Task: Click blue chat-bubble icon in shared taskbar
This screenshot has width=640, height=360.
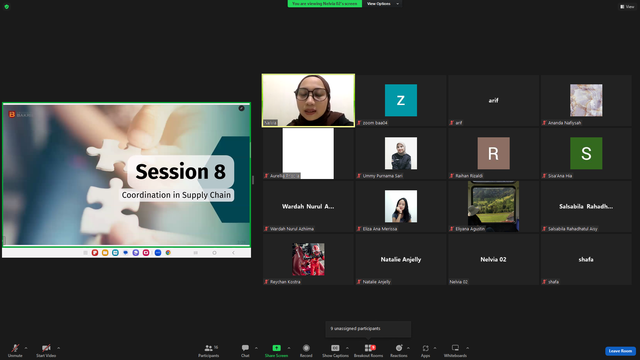Action: 125,253
